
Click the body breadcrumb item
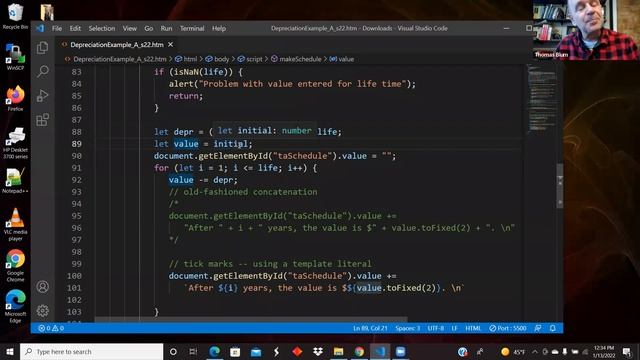tap(218, 59)
